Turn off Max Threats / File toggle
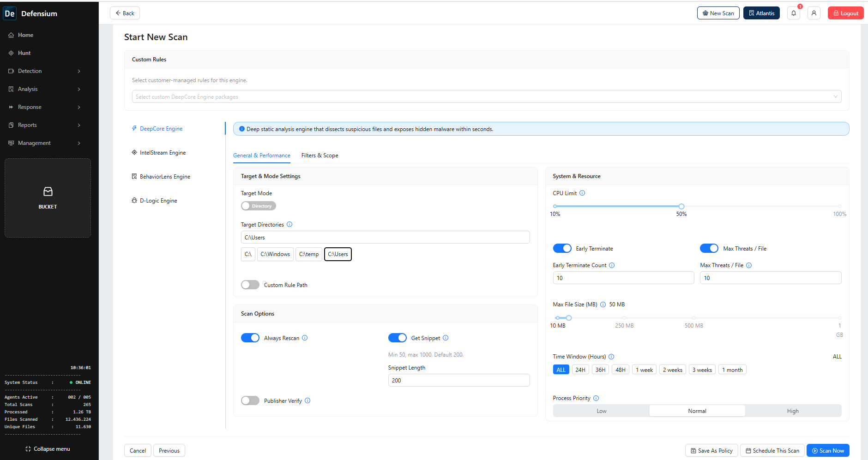 pos(709,248)
